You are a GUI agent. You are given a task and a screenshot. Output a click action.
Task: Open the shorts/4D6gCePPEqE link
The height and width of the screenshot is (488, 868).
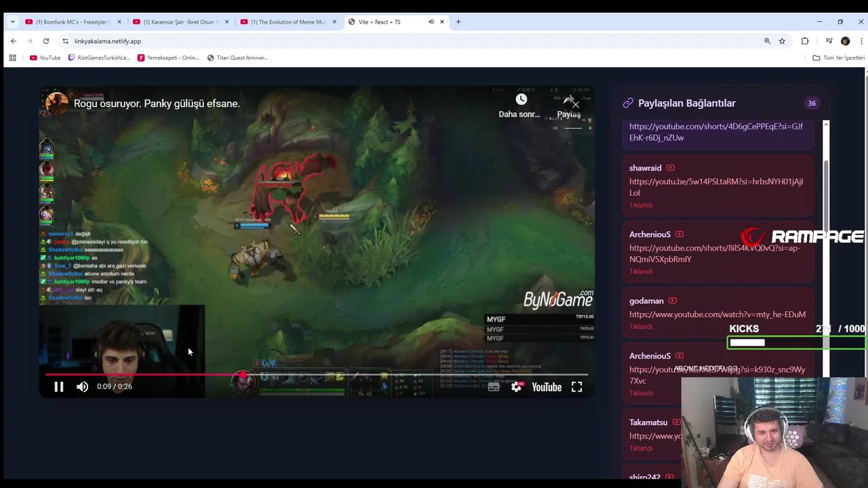coord(716,132)
